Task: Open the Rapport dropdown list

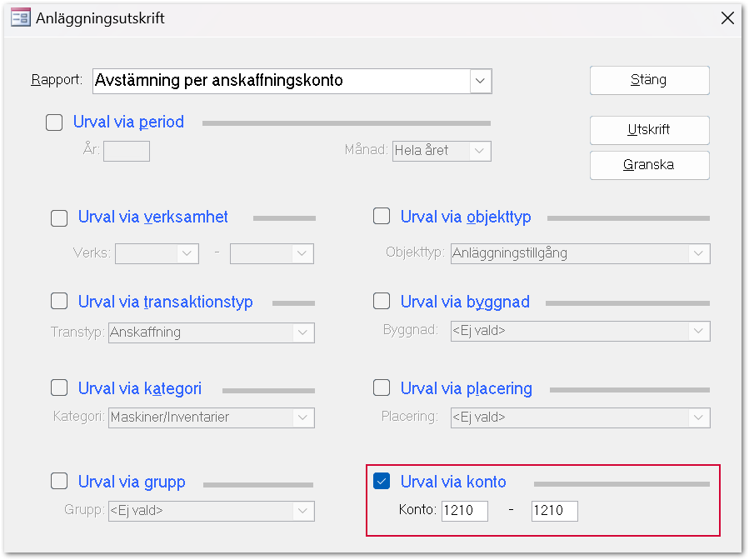Action: point(481,81)
